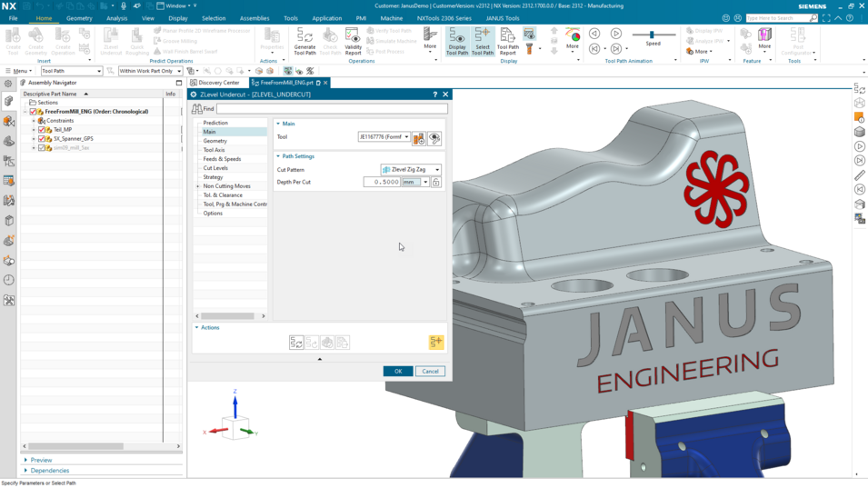Open the Tool Path Report
Screen dimensions: 868x488
pos(508,41)
